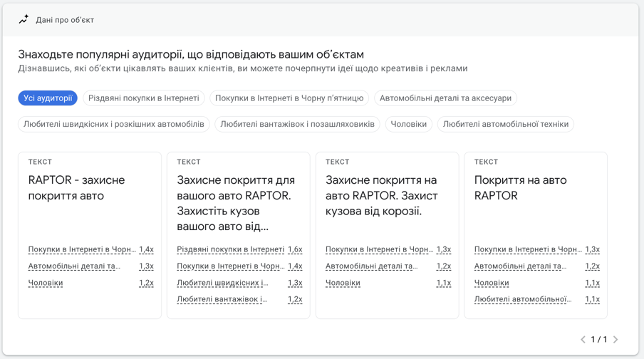
Task: Click 'Любителі вантажівок і…' audience link
Action: [x=222, y=299]
